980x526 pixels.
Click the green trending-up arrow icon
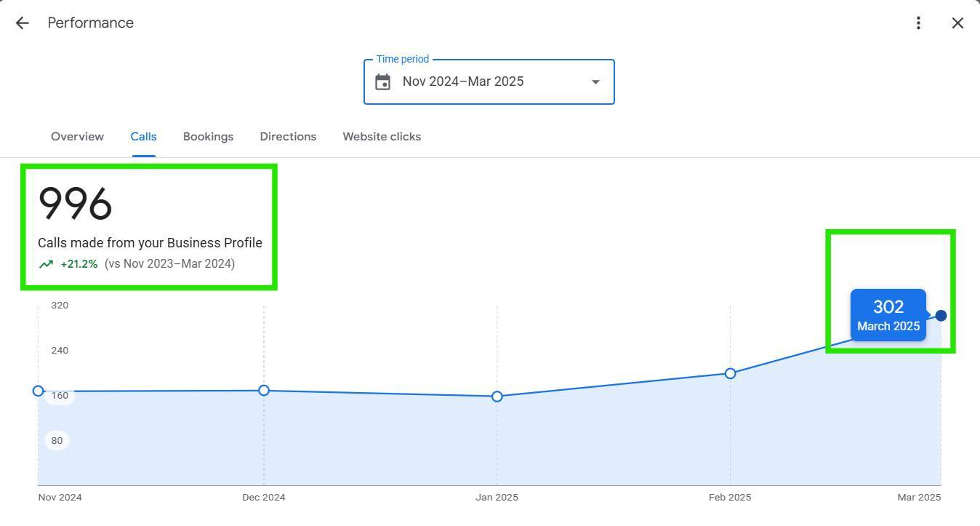[46, 264]
